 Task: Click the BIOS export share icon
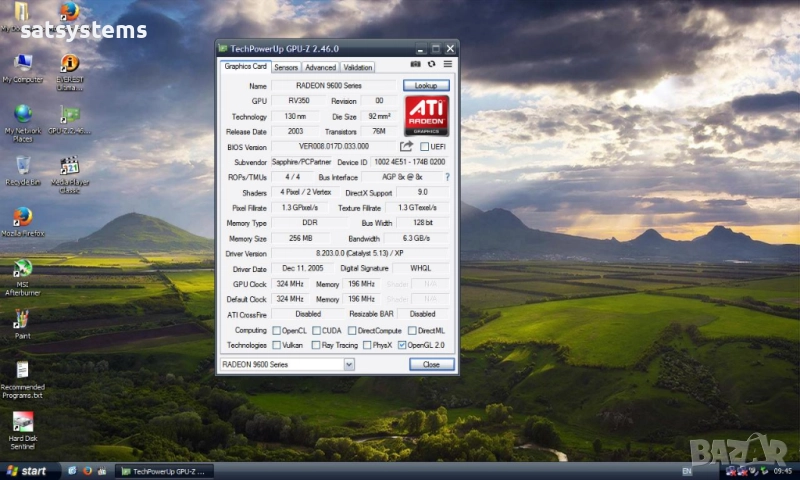(407, 146)
